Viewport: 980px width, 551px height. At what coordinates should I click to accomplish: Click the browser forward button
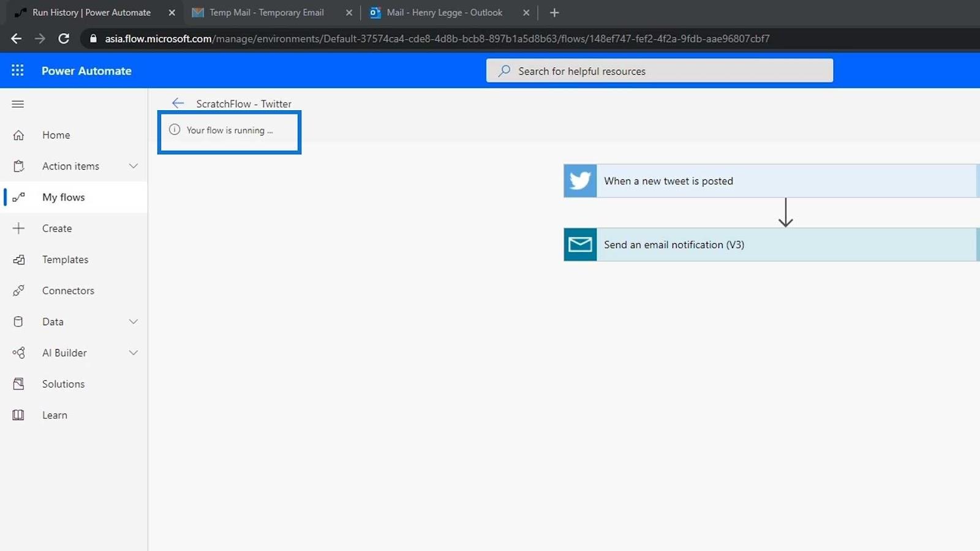point(40,39)
